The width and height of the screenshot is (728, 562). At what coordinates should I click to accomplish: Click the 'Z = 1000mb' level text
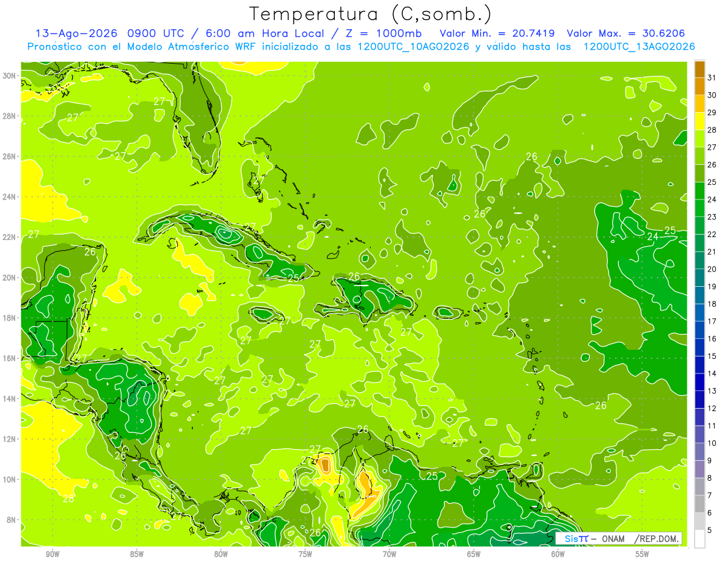[x=384, y=33]
